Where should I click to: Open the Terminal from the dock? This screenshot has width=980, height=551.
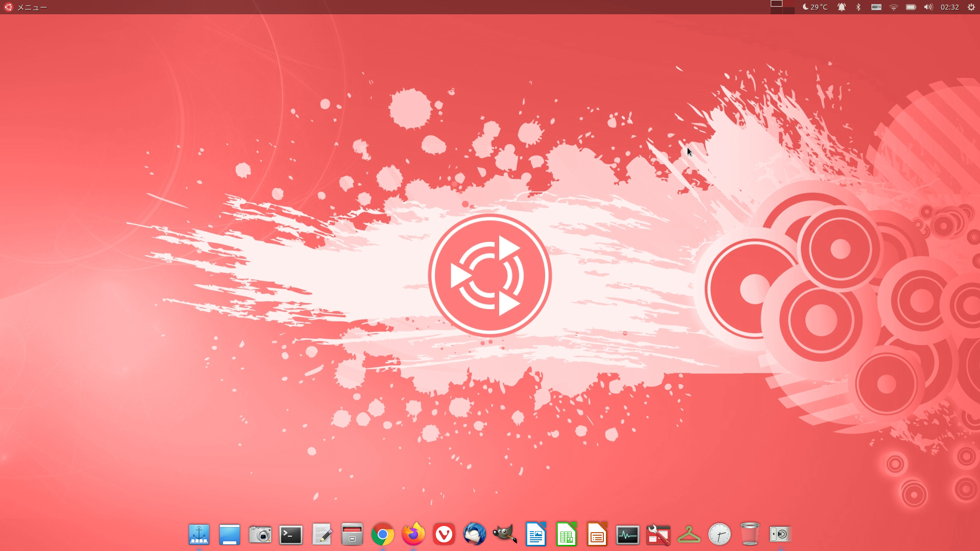coord(291,535)
